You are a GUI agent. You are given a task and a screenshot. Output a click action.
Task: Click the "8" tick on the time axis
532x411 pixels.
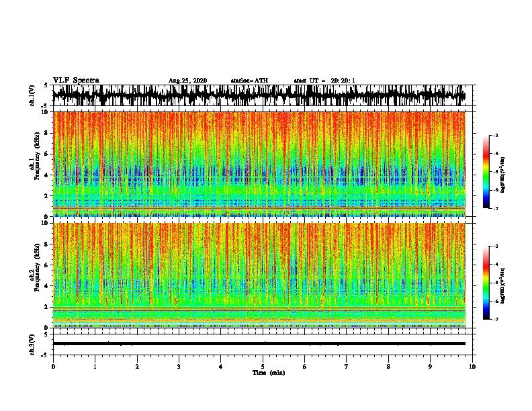click(x=388, y=367)
